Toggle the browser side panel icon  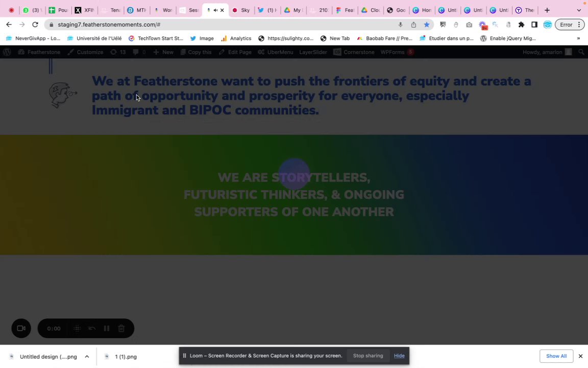click(x=534, y=25)
